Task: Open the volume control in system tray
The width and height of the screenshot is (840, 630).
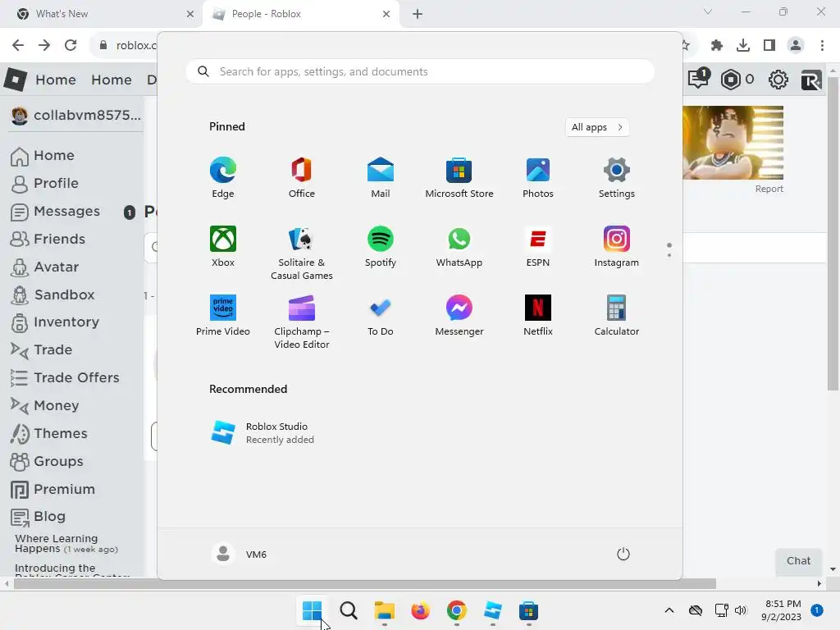Action: 741,610
